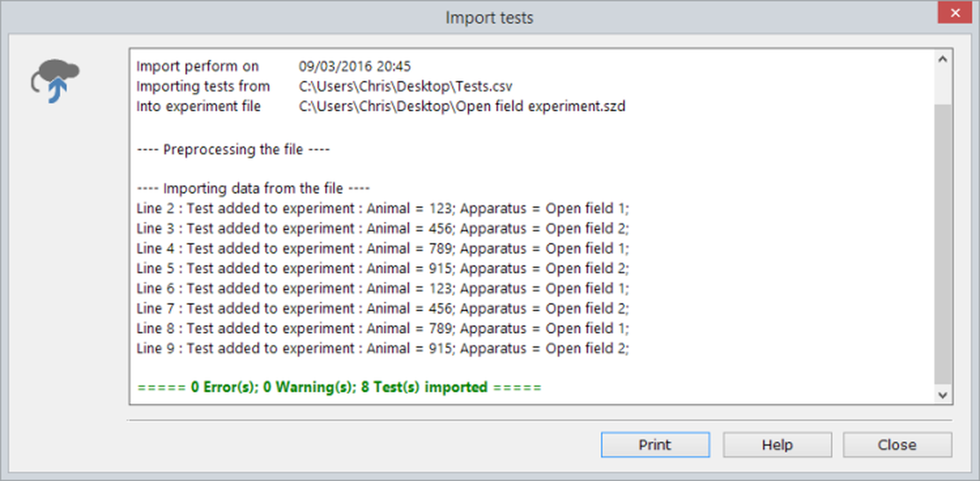
Task: Click the import date 09/03/2016 20:45
Action: (355, 67)
